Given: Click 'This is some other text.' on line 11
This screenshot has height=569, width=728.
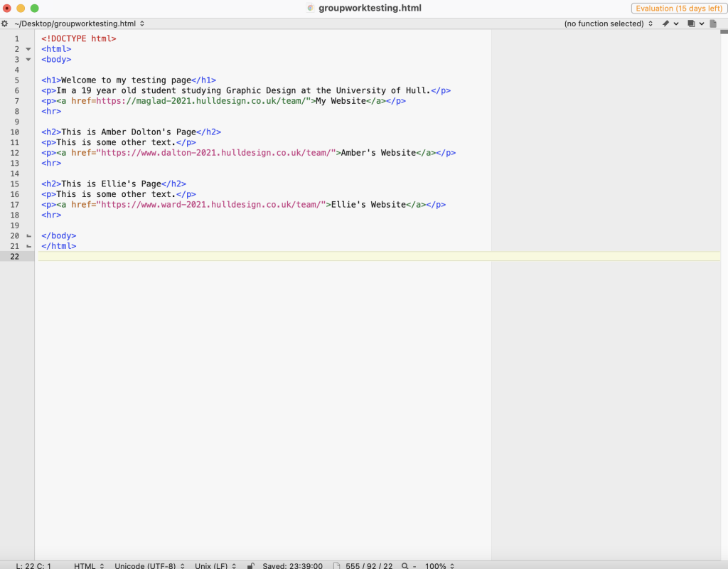Looking at the screenshot, I should click(x=116, y=142).
